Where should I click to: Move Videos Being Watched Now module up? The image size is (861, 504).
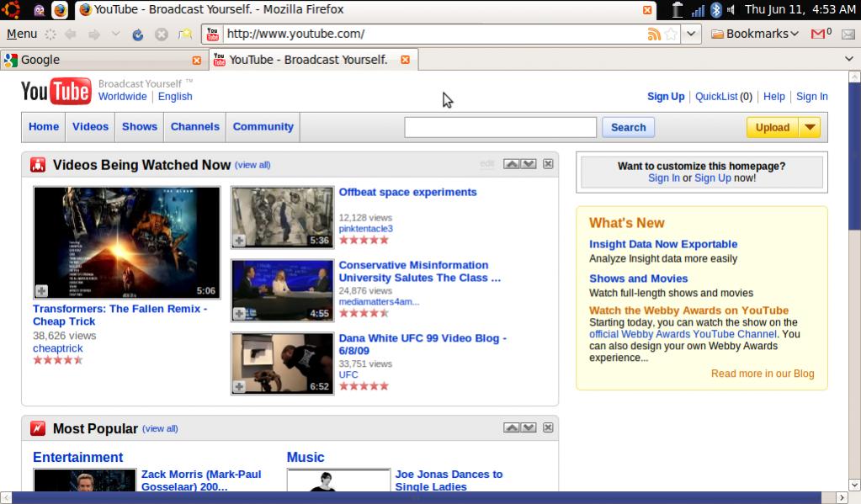[511, 163]
